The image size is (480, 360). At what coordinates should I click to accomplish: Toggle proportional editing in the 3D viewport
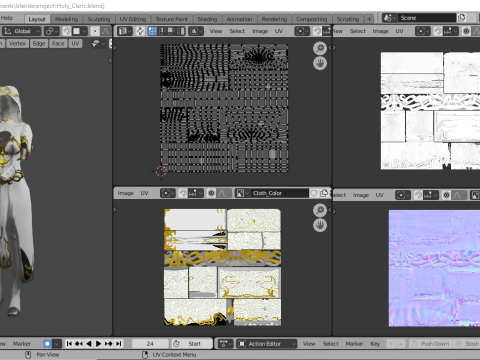(95, 31)
